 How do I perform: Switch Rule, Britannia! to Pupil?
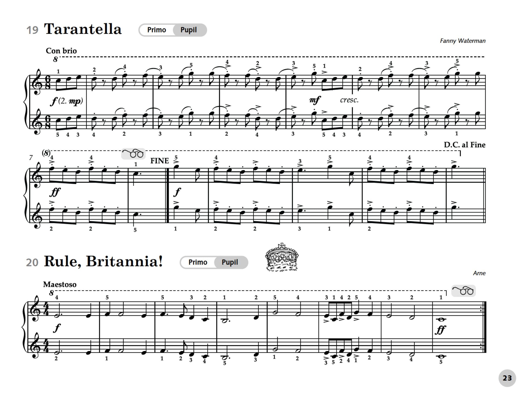[x=230, y=262]
